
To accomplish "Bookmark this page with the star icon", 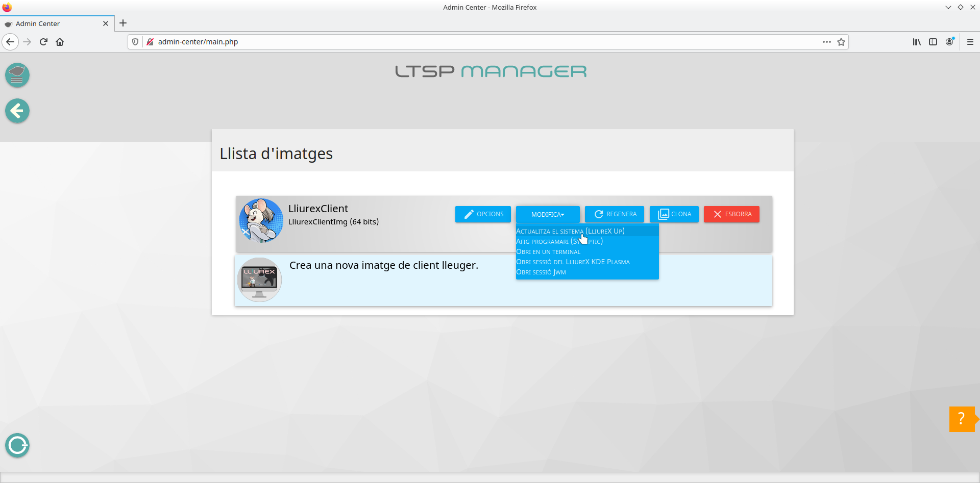I will click(841, 42).
